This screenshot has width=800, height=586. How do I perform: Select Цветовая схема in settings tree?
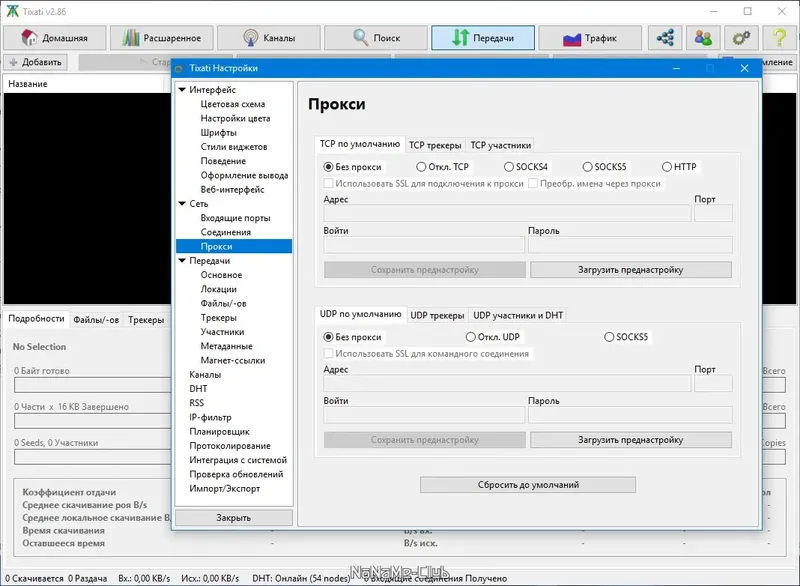pos(233,104)
